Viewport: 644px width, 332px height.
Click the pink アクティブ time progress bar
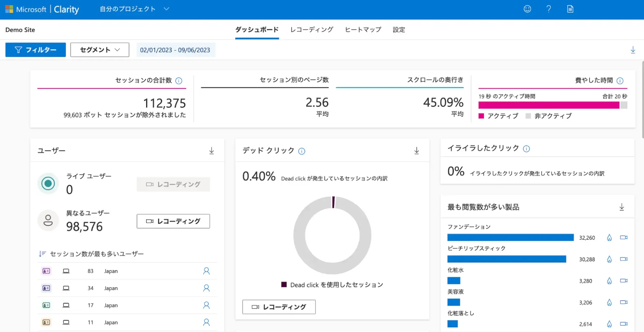tap(549, 105)
